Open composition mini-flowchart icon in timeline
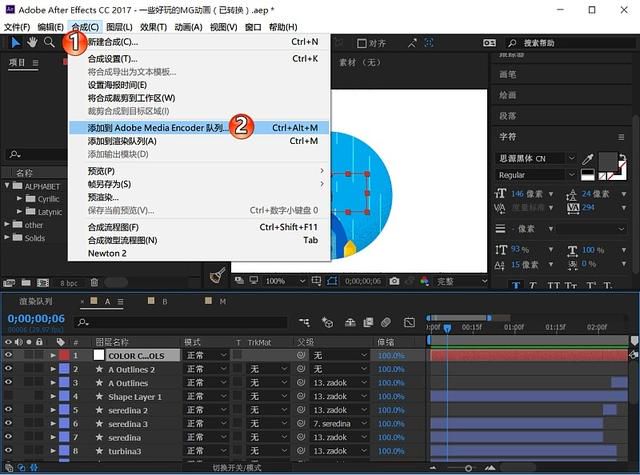This screenshot has width=640, height=475. pos(304,322)
